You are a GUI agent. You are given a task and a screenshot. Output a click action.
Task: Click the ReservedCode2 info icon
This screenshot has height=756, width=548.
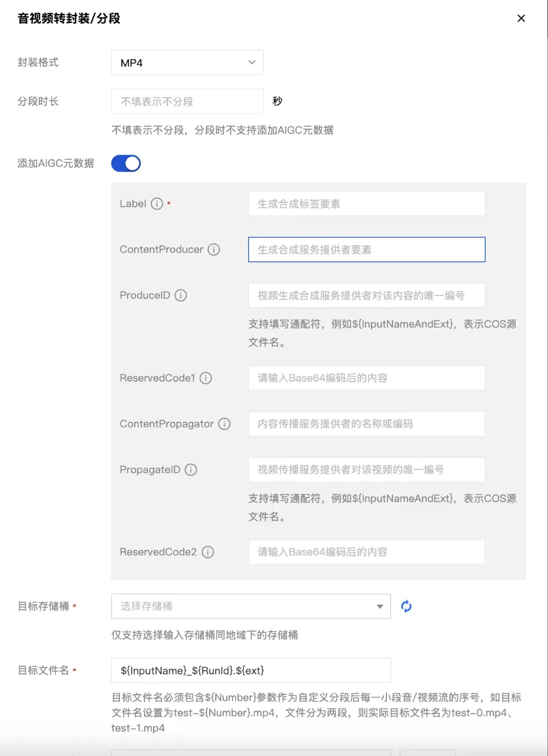[x=208, y=552]
